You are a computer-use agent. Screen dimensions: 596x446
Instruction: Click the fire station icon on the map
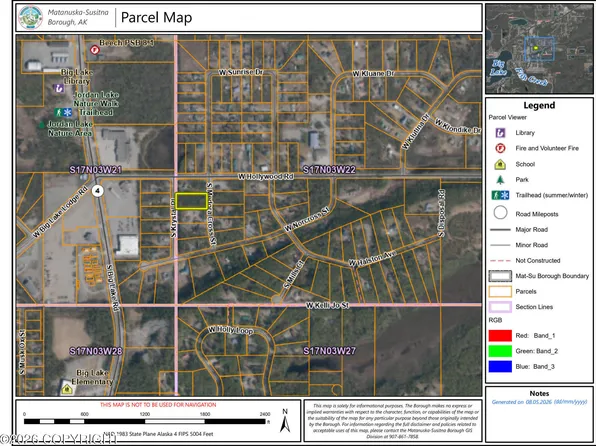(x=94, y=50)
